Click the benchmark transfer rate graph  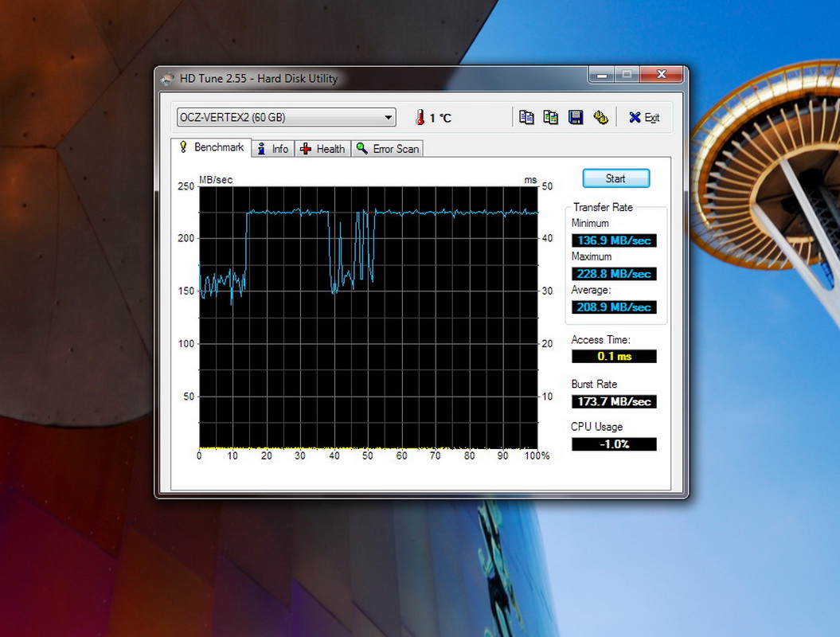(x=368, y=318)
